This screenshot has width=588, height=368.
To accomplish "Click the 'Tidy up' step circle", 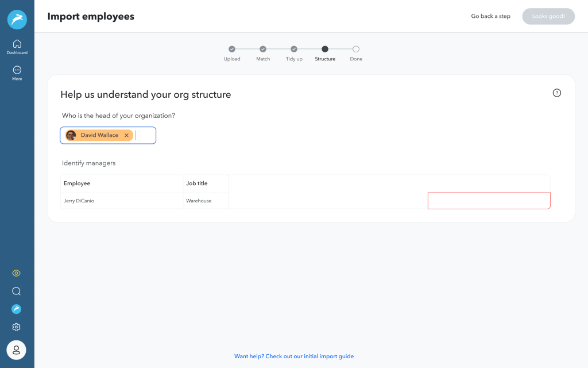I will click(294, 49).
